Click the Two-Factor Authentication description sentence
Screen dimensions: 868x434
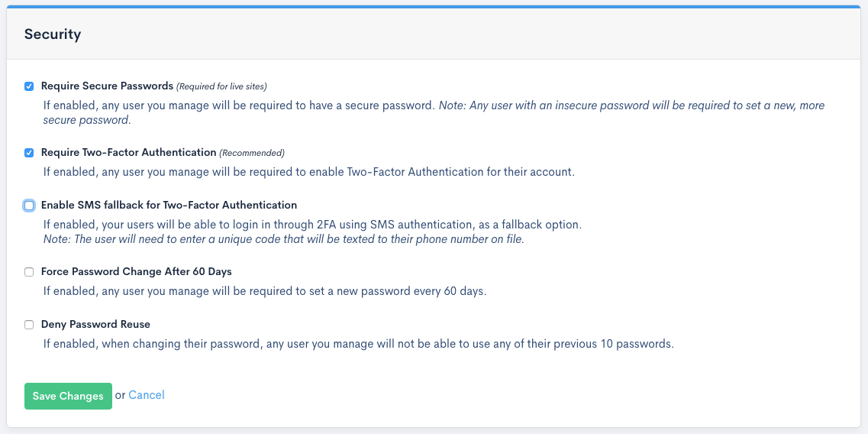(x=308, y=172)
